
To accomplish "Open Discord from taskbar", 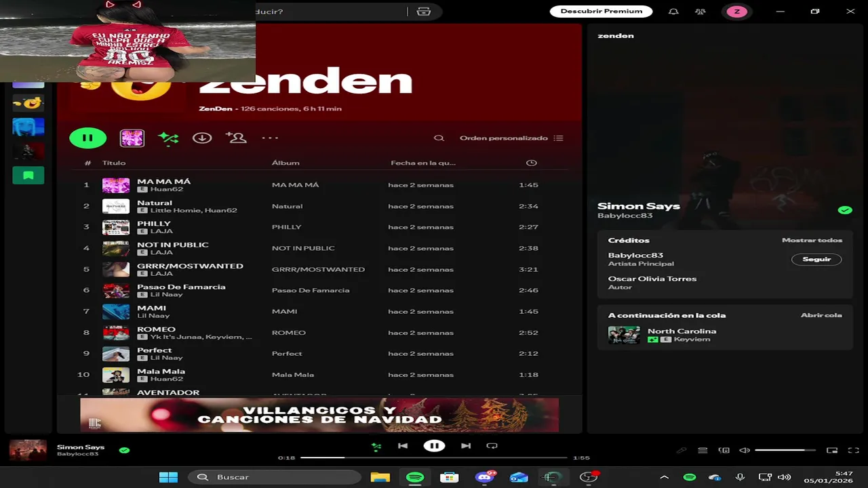I will pos(485,477).
